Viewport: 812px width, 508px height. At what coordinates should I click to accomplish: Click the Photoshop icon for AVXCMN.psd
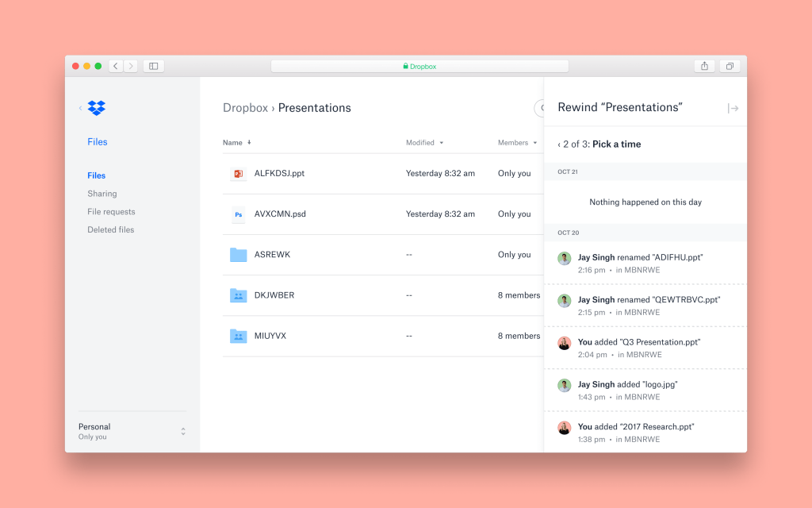[238, 214]
